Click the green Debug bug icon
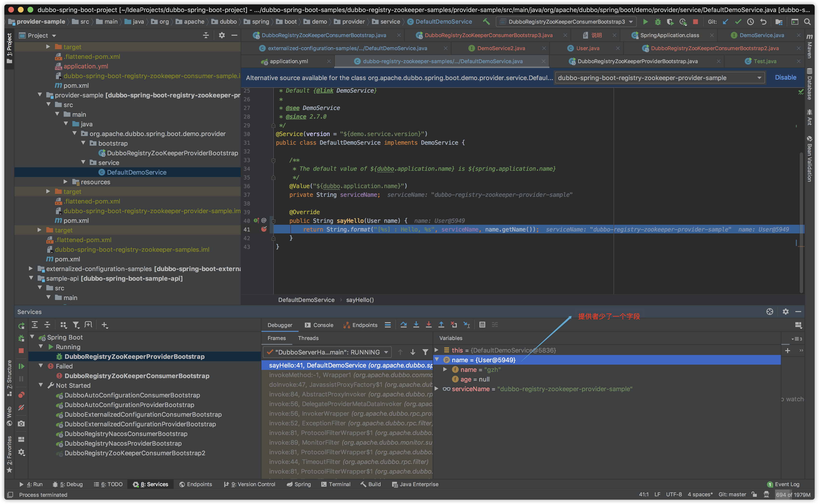This screenshot has width=819, height=504. click(657, 22)
